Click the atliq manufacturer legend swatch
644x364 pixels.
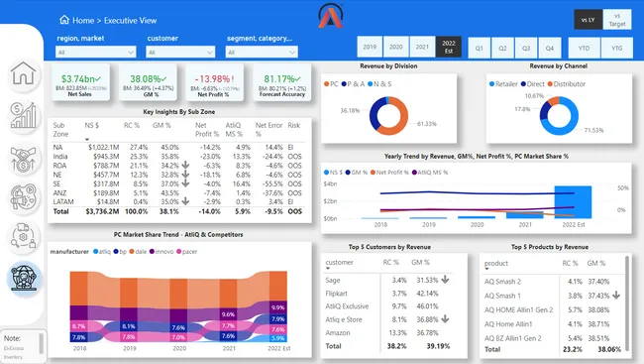[95, 251]
